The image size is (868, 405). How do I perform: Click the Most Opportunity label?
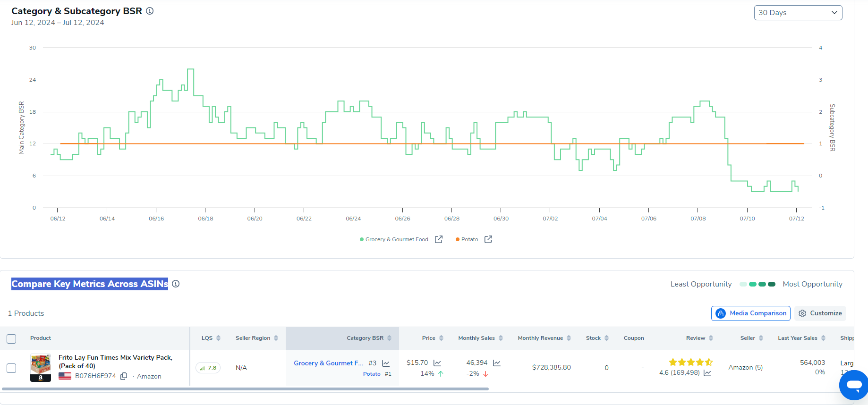813,284
